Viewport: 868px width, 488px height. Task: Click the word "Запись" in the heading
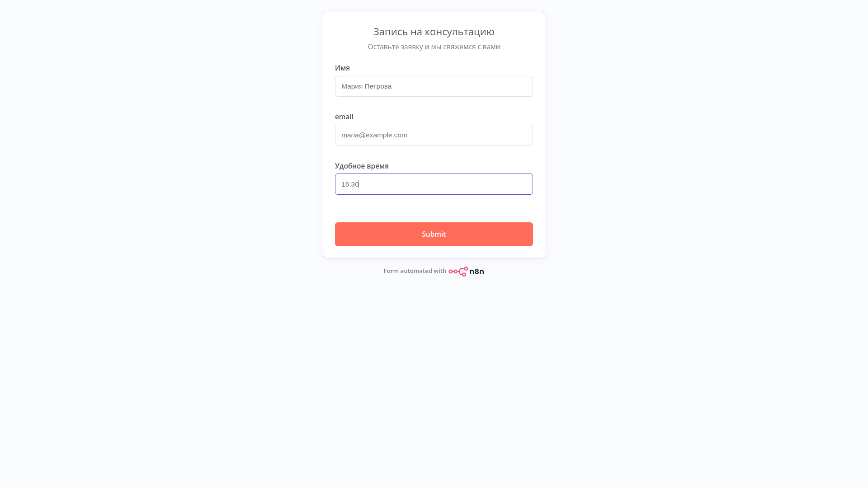390,32
